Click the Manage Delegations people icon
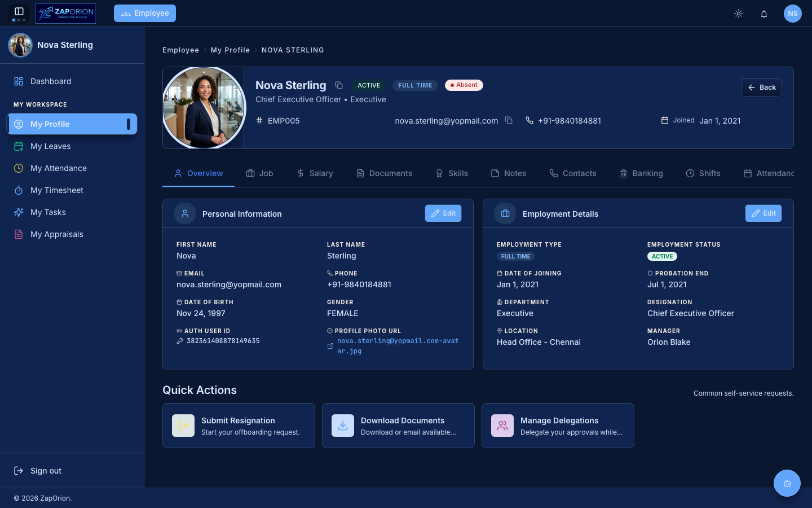The height and width of the screenshot is (508, 812). [502, 426]
